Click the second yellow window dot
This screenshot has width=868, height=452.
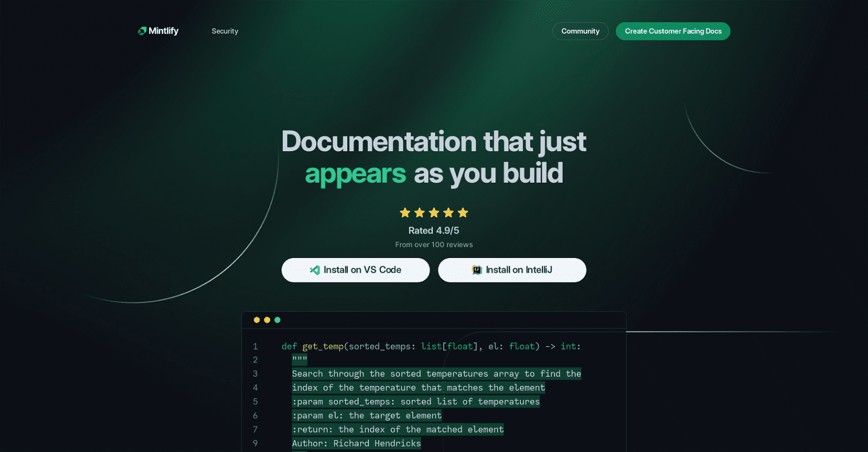point(267,320)
